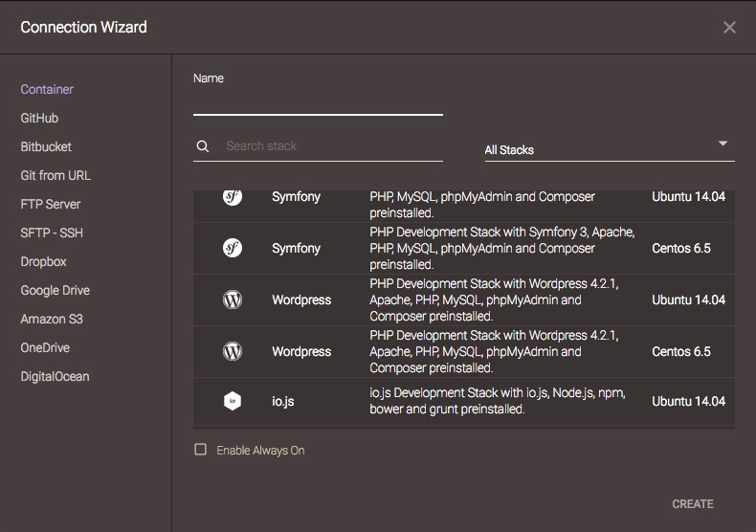Click Ubuntu 14.04 in the io.js row
The width and height of the screenshot is (756, 532).
click(x=688, y=401)
